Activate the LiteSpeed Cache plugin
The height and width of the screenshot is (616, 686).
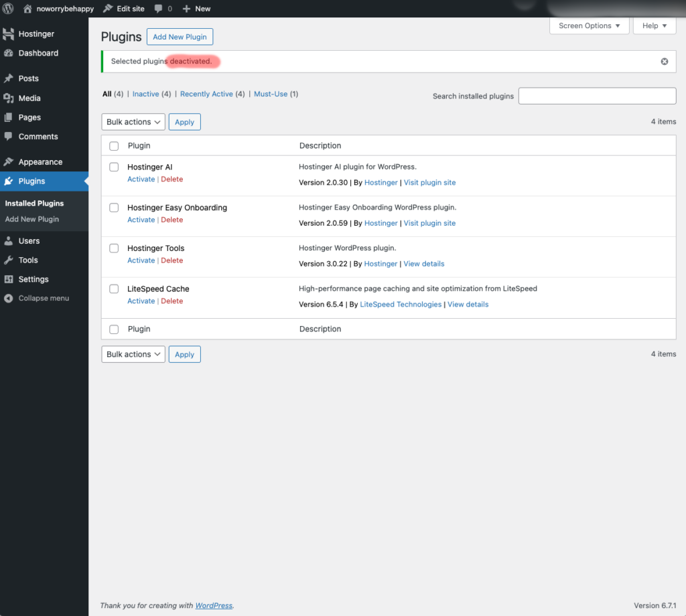[141, 301]
